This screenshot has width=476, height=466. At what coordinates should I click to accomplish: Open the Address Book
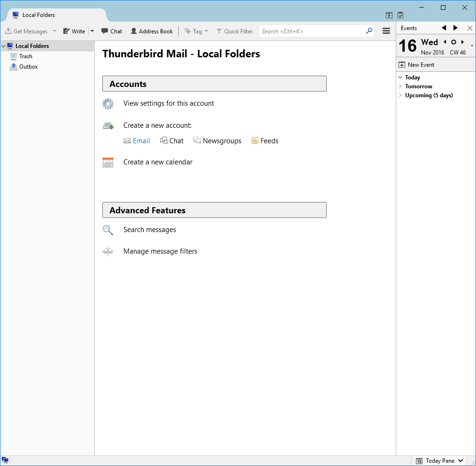tap(152, 31)
